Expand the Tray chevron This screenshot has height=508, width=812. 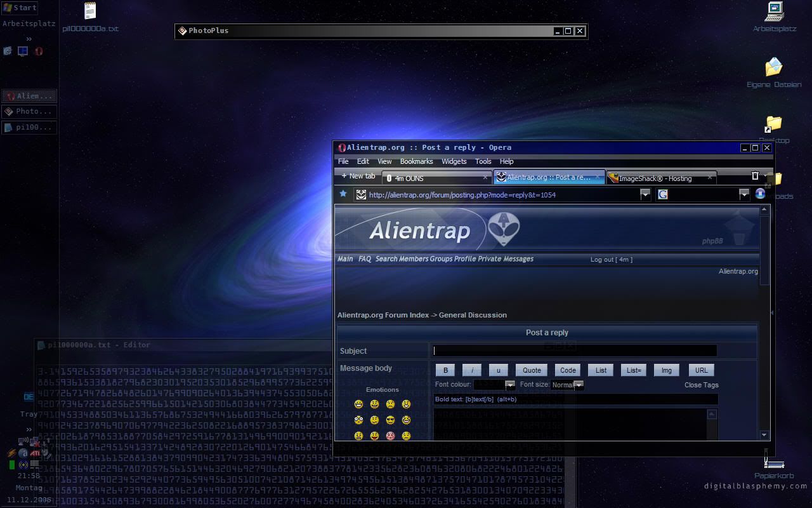29,430
